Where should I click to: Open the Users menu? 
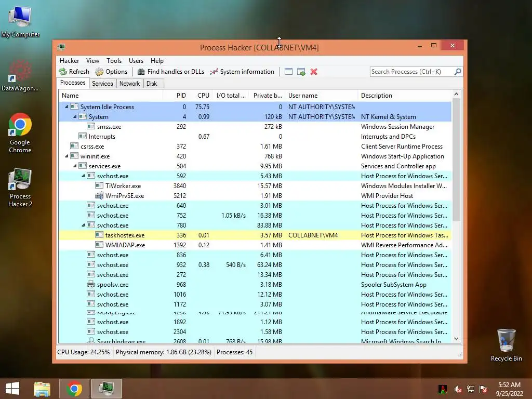pos(136,61)
